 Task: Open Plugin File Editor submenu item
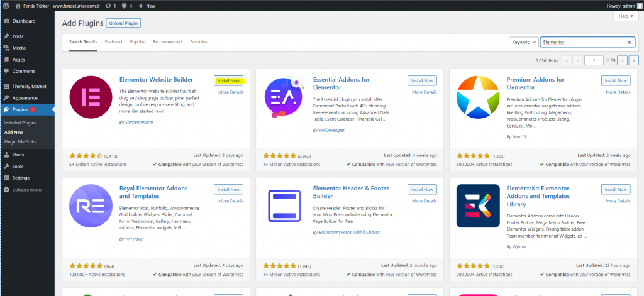(21, 141)
